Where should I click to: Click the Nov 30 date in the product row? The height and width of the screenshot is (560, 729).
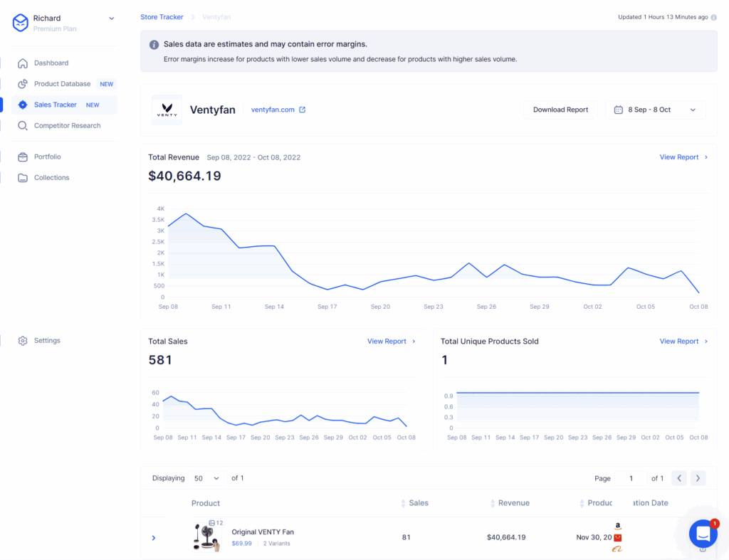click(594, 538)
